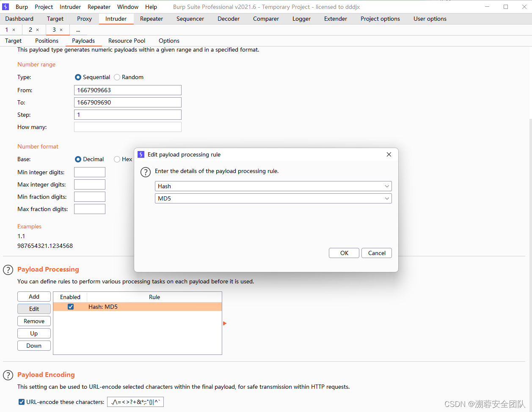The height and width of the screenshot is (412, 532).
Task: Add a new Intruder tab with ellipsis
Action: point(78,30)
